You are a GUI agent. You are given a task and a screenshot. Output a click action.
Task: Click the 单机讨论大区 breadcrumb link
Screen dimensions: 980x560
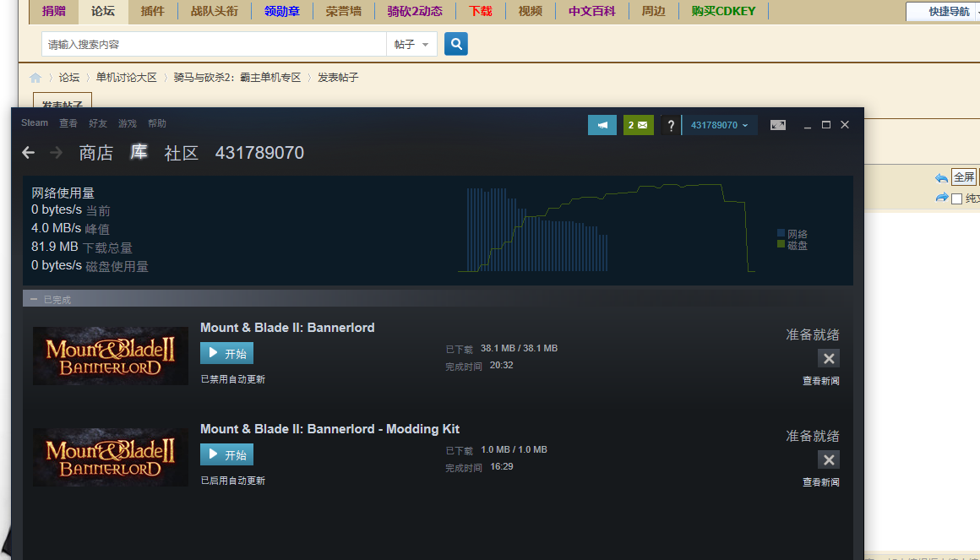point(126,78)
